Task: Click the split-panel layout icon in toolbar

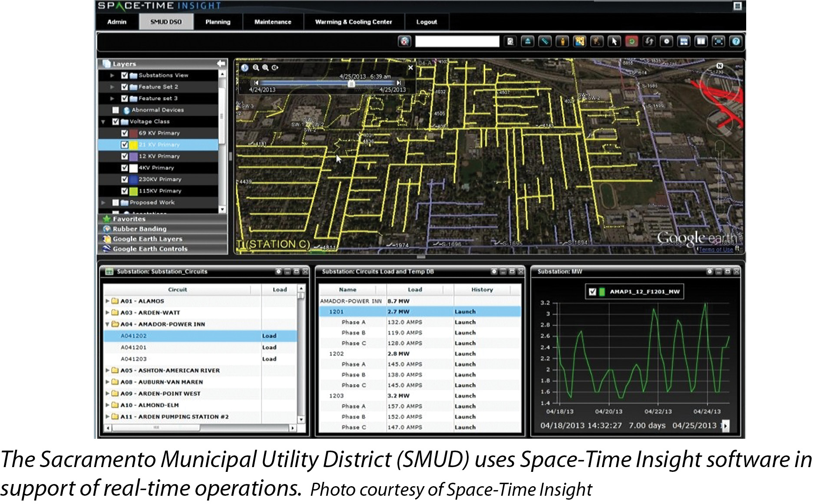Action: (x=701, y=42)
